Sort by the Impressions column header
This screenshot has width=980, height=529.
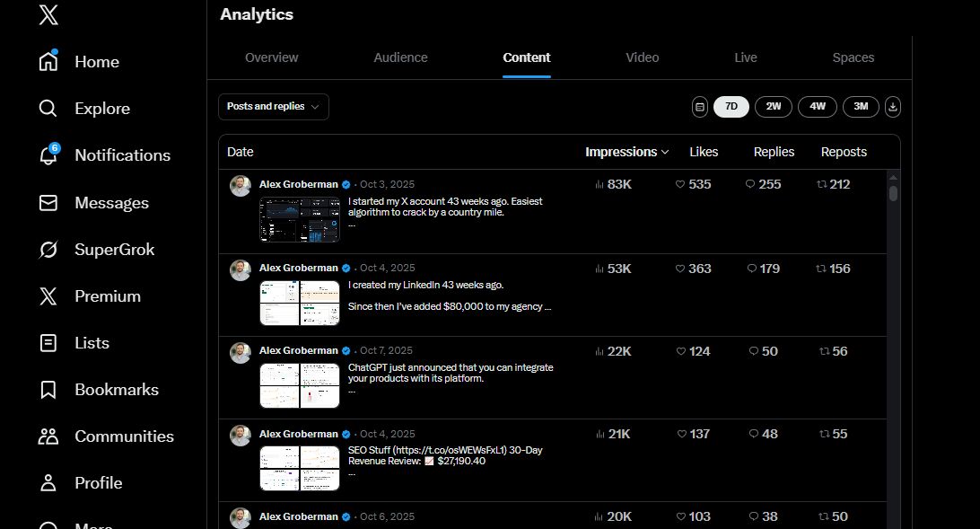pyautogui.click(x=627, y=152)
